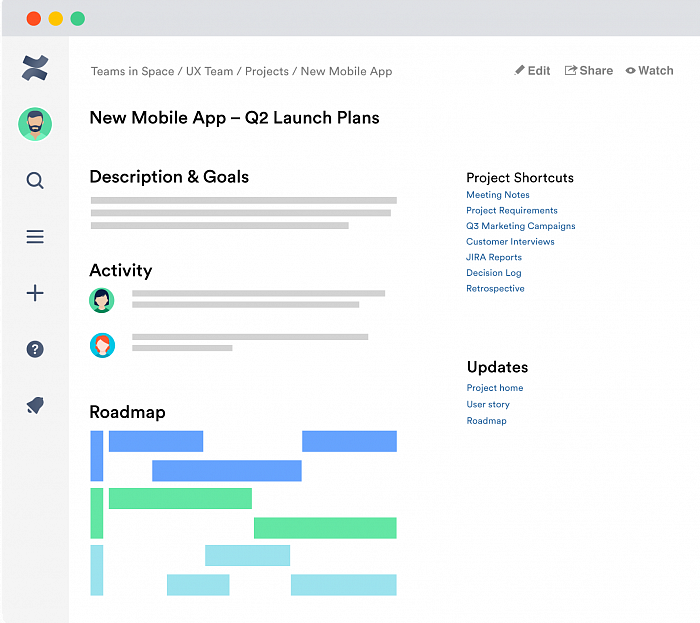This screenshot has height=623, width=700.
Task: Click the green-shirt avatar in Activity
Action: (102, 300)
